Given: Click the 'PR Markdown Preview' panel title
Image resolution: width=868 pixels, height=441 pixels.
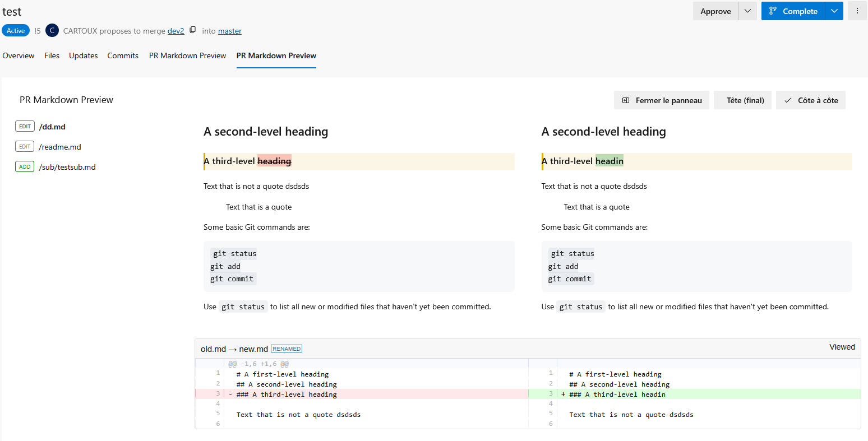Looking at the screenshot, I should tap(66, 100).
